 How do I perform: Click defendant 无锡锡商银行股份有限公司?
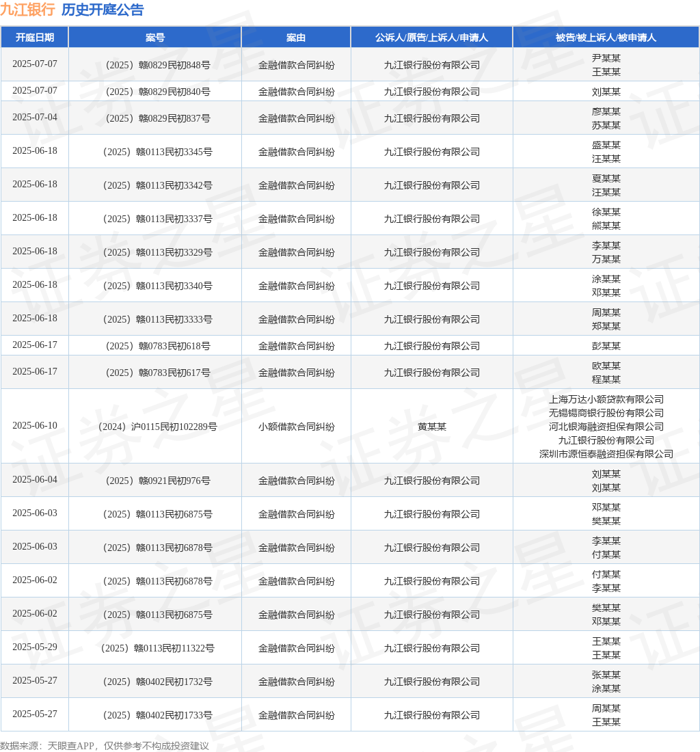coord(606,413)
